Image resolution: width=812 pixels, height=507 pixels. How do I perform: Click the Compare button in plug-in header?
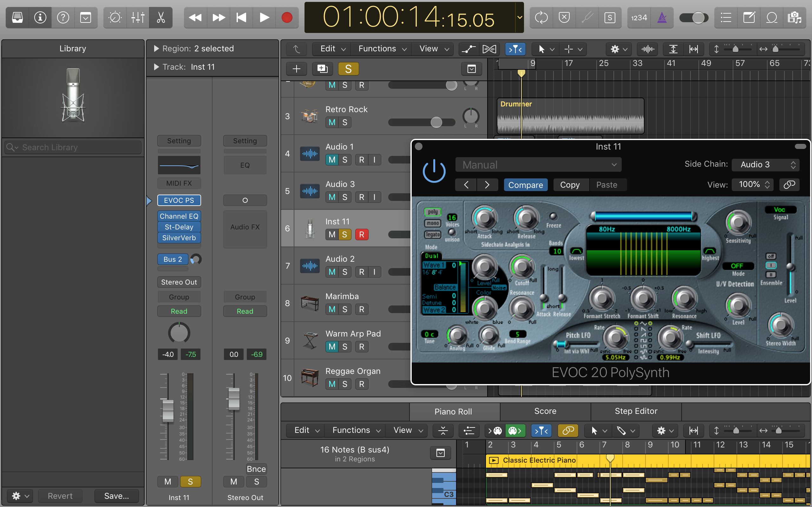coord(525,185)
